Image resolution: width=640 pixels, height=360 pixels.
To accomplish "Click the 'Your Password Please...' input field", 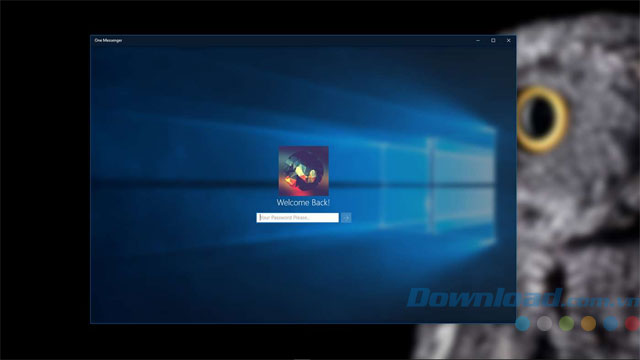I will coord(298,218).
